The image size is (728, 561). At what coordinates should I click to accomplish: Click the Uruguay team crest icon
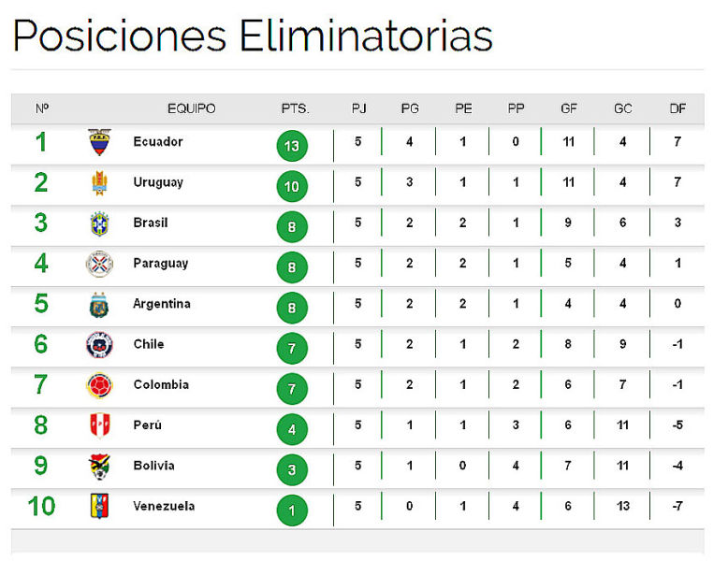(99, 183)
